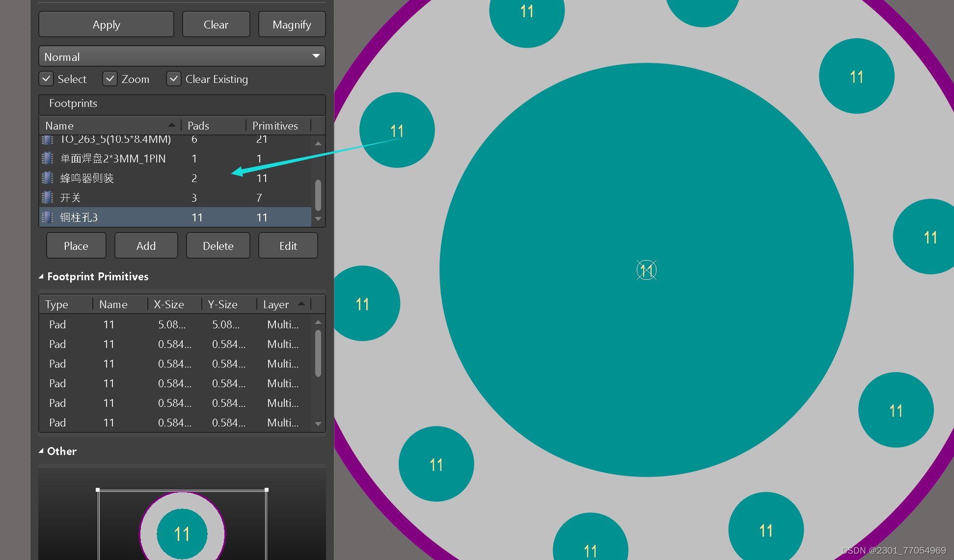Sort footprints by Pads column
Viewport: 954px width, 560px height.
click(x=198, y=126)
